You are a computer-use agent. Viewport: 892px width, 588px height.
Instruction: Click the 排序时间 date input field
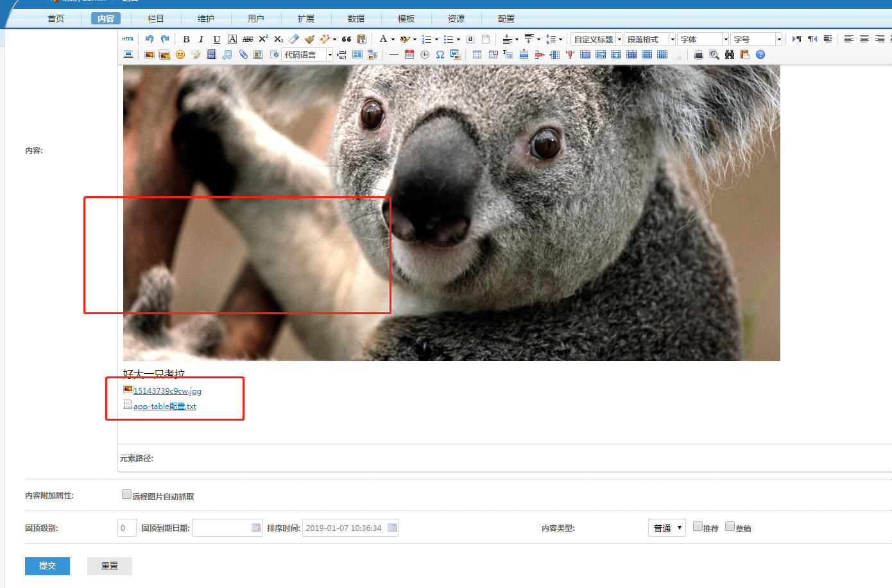[x=344, y=528]
